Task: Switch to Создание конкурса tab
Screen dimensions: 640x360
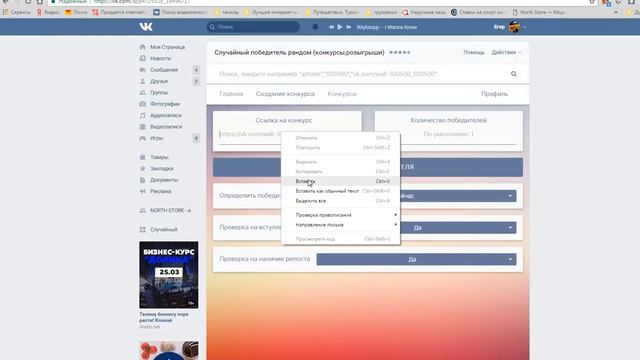Action: click(x=285, y=94)
